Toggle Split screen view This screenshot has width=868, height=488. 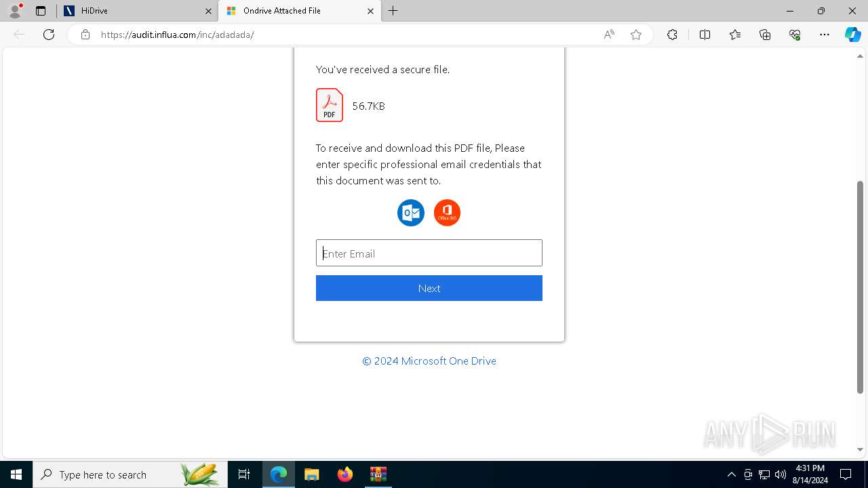(x=705, y=35)
